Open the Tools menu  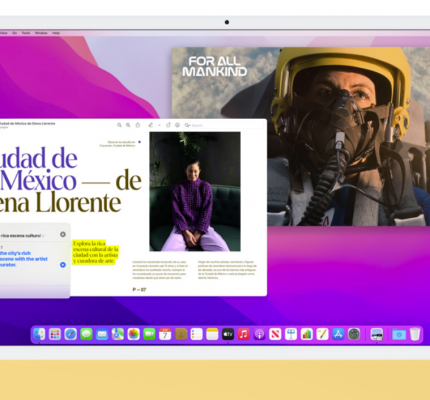(x=26, y=33)
